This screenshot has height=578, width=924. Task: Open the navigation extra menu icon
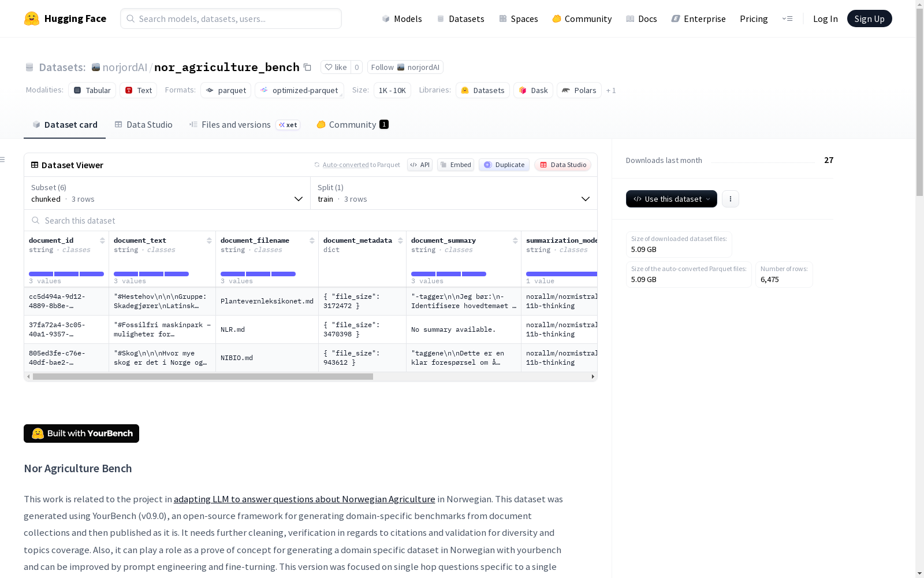pos(787,18)
